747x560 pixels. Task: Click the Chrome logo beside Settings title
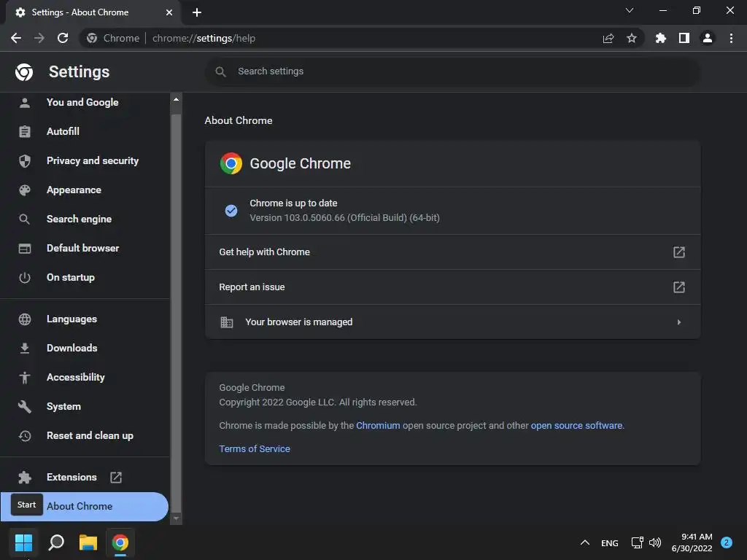[x=24, y=72]
